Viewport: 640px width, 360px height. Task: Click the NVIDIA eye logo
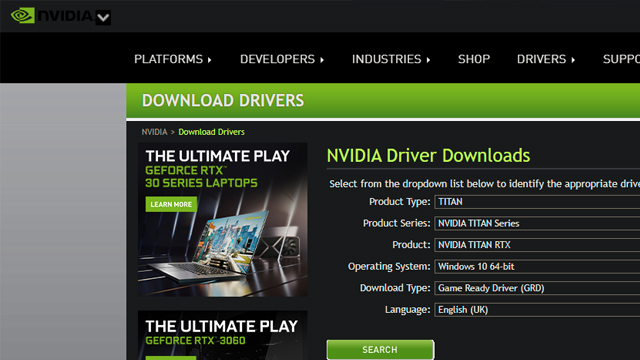click(x=22, y=16)
